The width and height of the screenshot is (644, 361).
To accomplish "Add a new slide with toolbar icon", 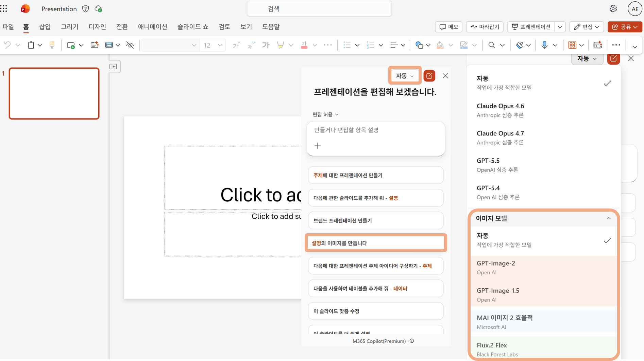I will point(71,45).
